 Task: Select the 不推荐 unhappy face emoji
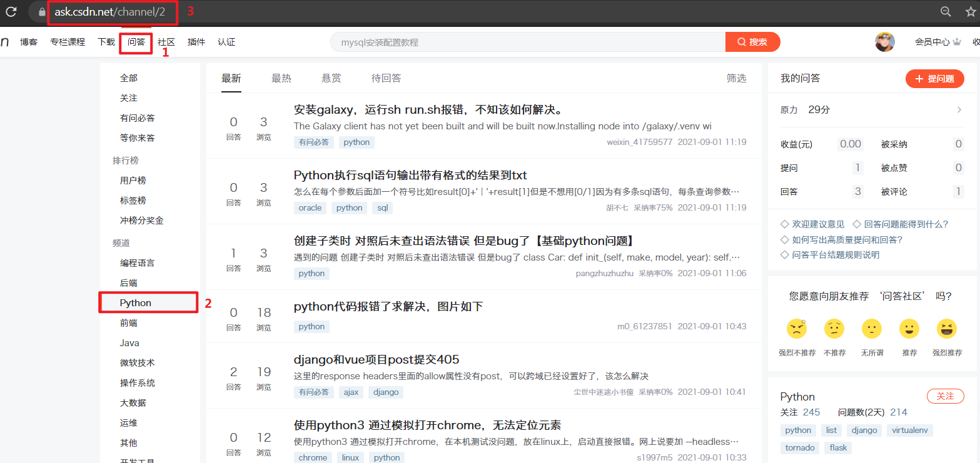click(x=834, y=329)
